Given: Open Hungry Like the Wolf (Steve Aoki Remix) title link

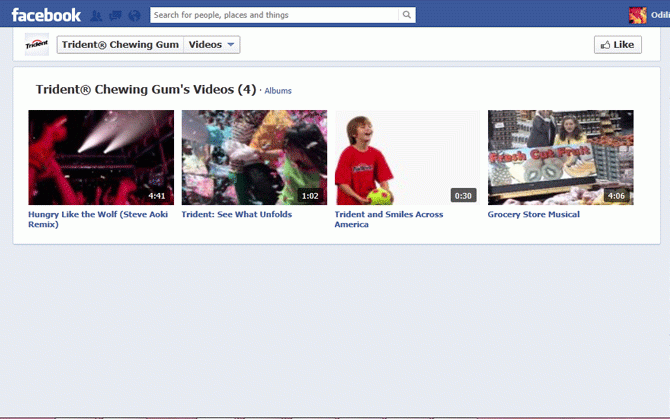Looking at the screenshot, I should tap(98, 220).
